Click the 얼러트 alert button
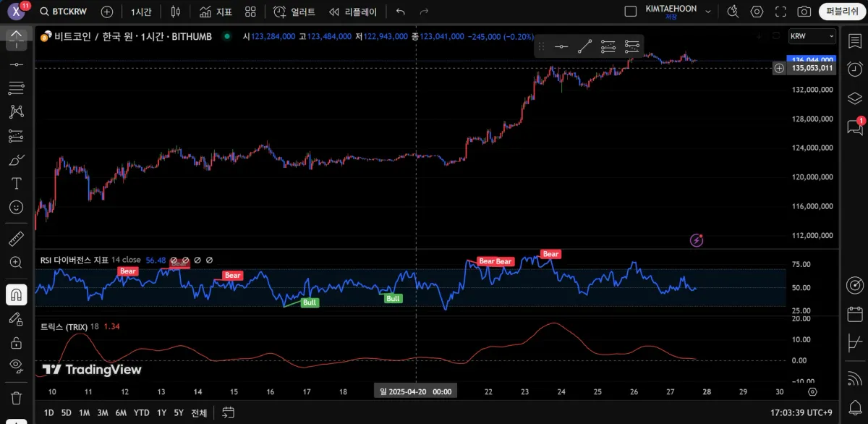The image size is (868, 424). [x=294, y=12]
